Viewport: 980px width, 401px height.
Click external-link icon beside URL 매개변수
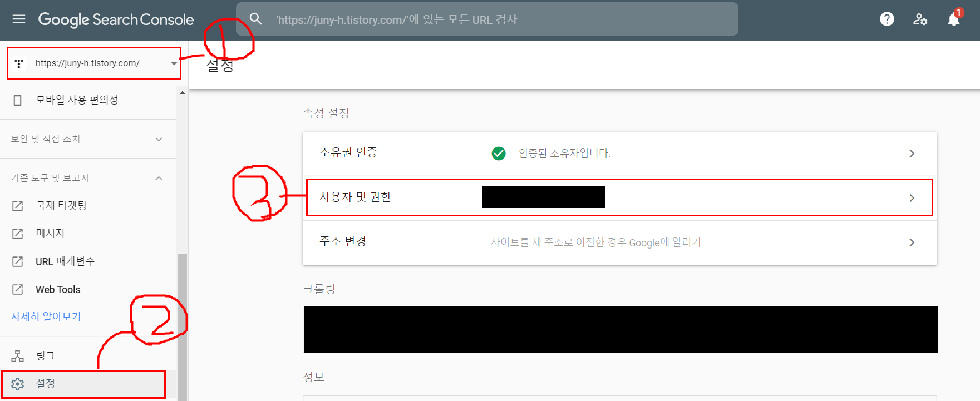coord(18,261)
